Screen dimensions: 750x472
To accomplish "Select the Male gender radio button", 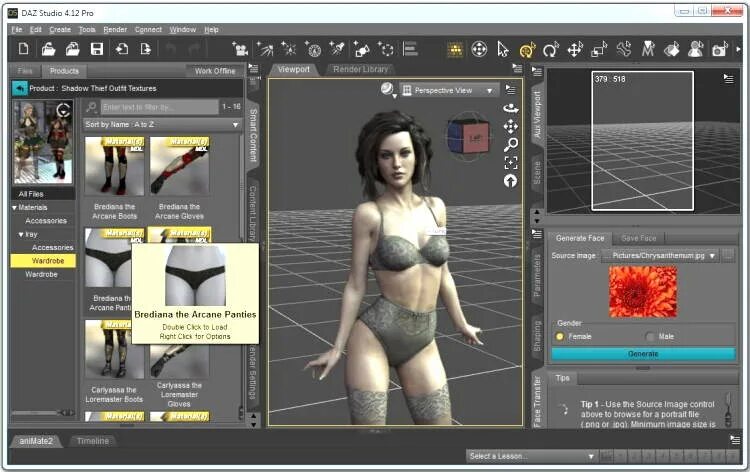I will [x=650, y=337].
